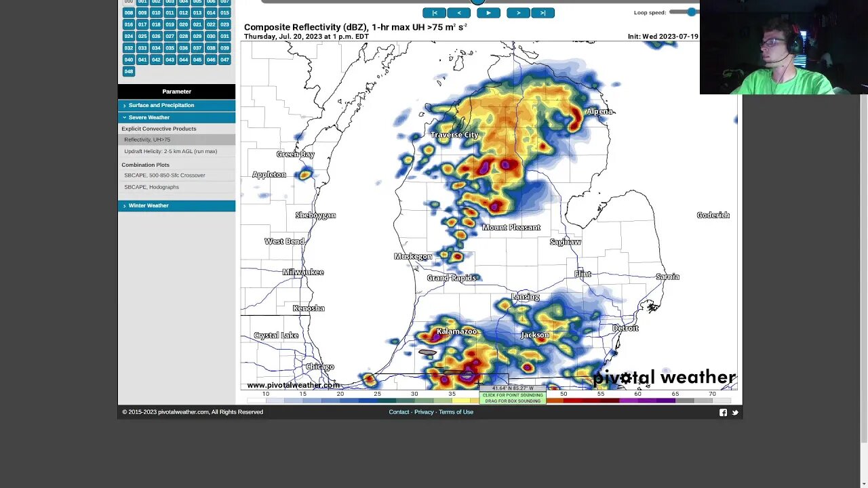Select forecast hour 008
This screenshot has height=488, width=868.
tap(129, 13)
